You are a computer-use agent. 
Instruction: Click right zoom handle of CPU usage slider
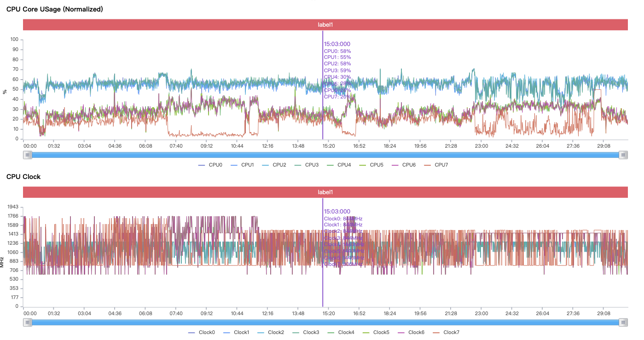click(623, 155)
